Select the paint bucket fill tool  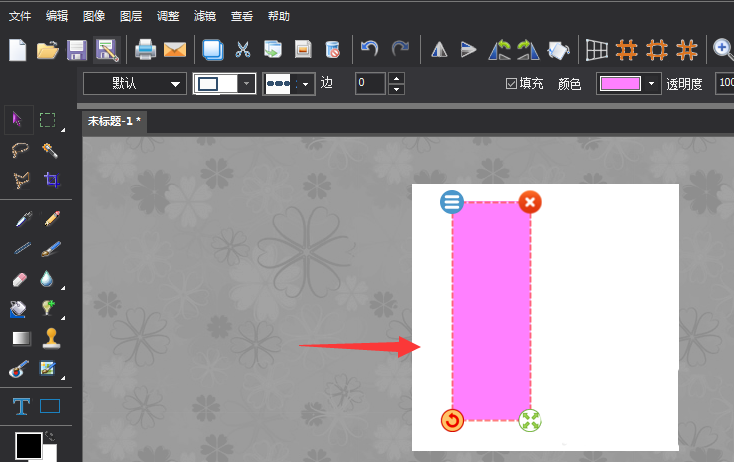(x=18, y=309)
